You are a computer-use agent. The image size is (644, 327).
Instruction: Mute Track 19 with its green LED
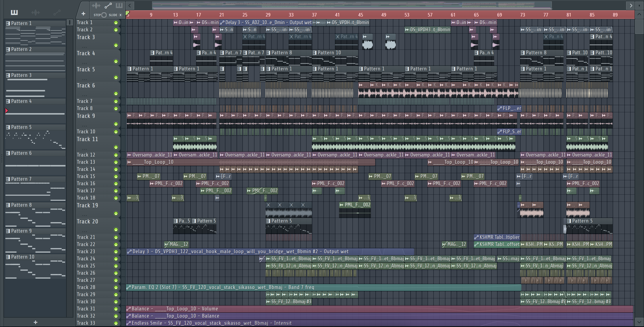[x=116, y=214]
